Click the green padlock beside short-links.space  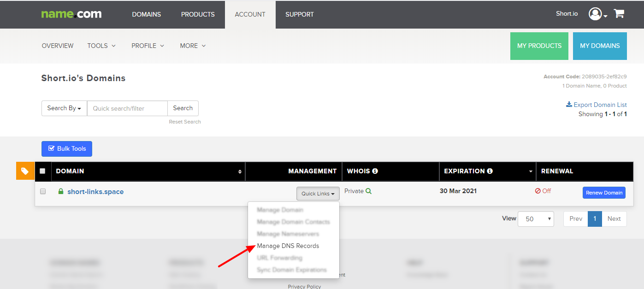coord(61,191)
